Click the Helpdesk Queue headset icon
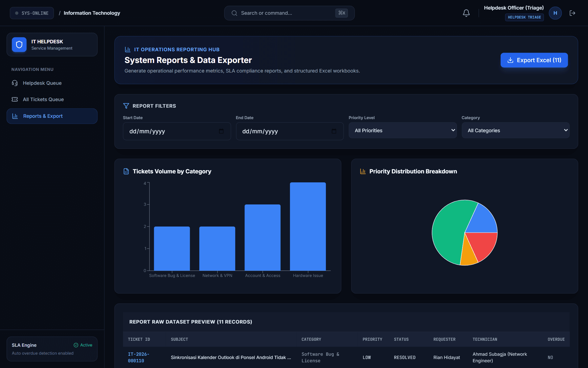The height and width of the screenshot is (368, 588). [x=15, y=83]
